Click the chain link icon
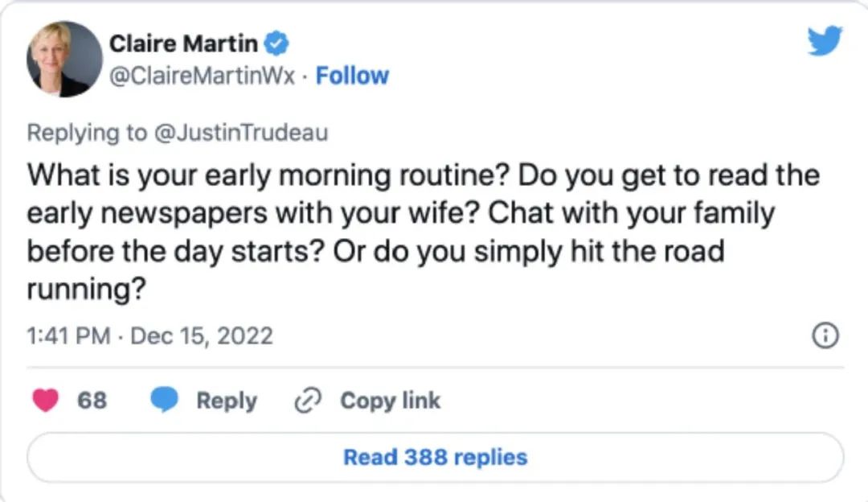This screenshot has height=502, width=868. pyautogui.click(x=308, y=401)
